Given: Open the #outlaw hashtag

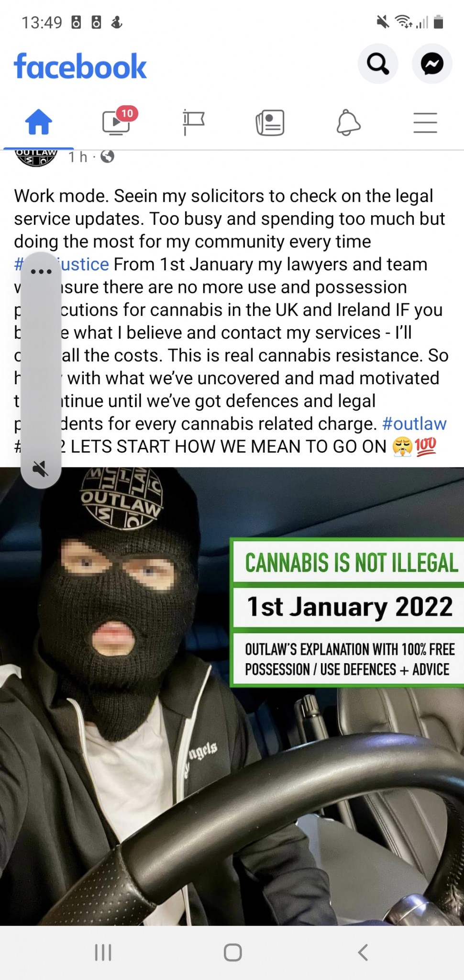Looking at the screenshot, I should 414,423.
